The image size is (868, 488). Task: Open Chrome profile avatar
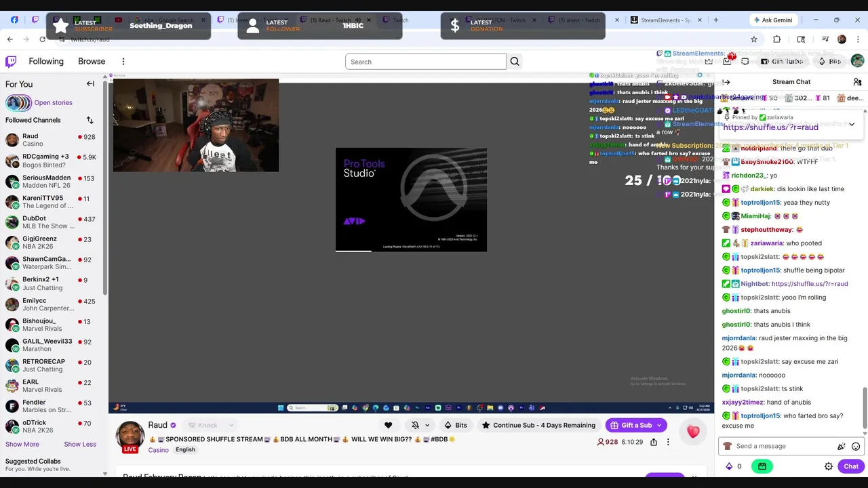click(x=842, y=39)
